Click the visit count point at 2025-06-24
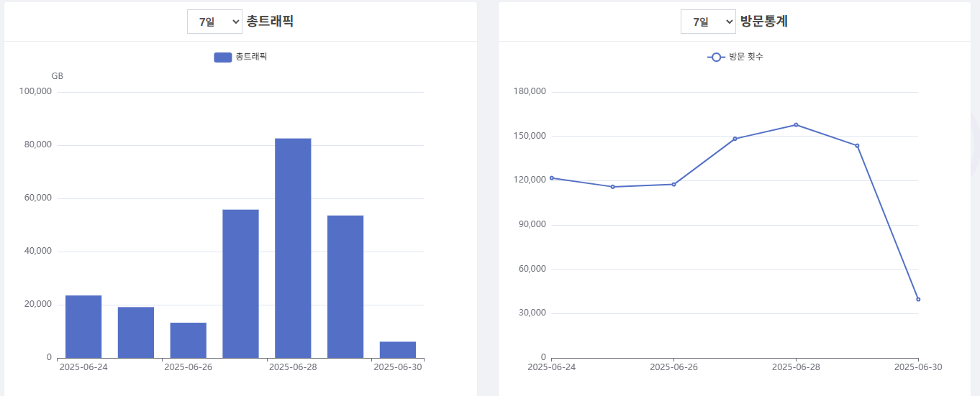Viewport: 980px width, 396px height. point(552,178)
